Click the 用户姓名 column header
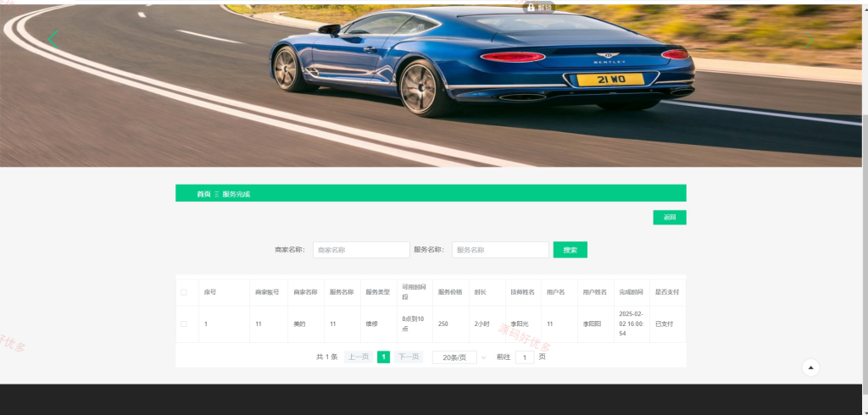Viewport: 868px width, 415px height. pos(595,292)
